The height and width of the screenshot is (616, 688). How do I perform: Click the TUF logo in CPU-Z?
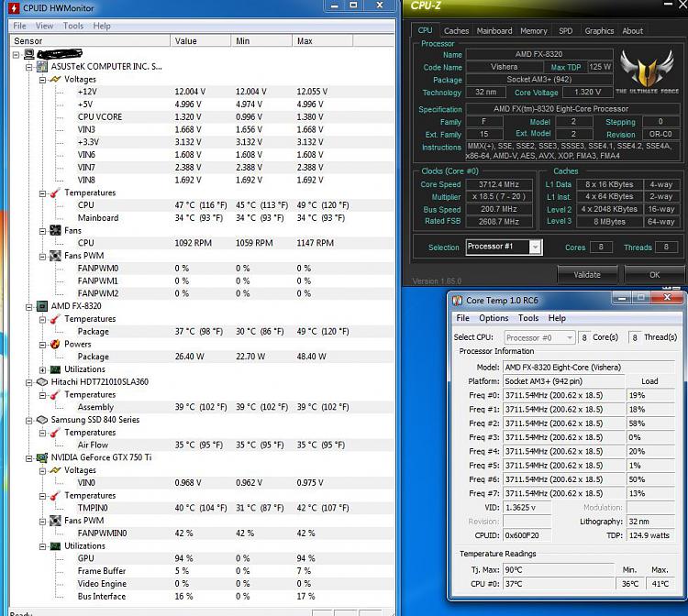tap(647, 71)
